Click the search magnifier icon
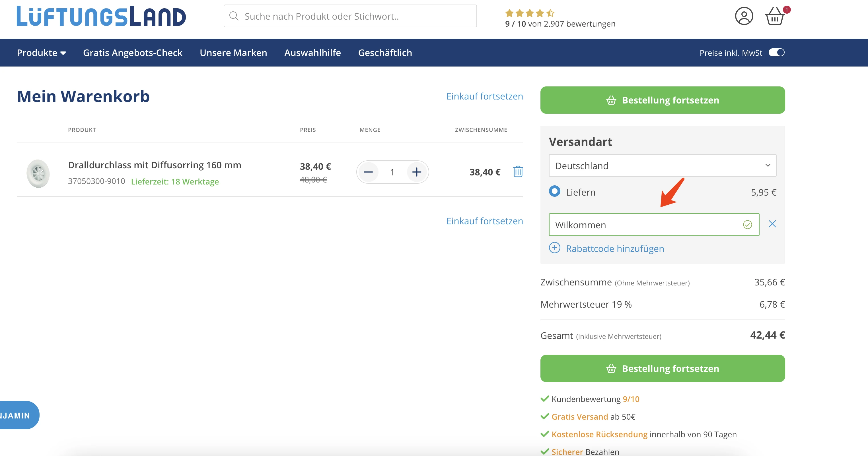Screen dimensions: 868x456 (x=234, y=16)
